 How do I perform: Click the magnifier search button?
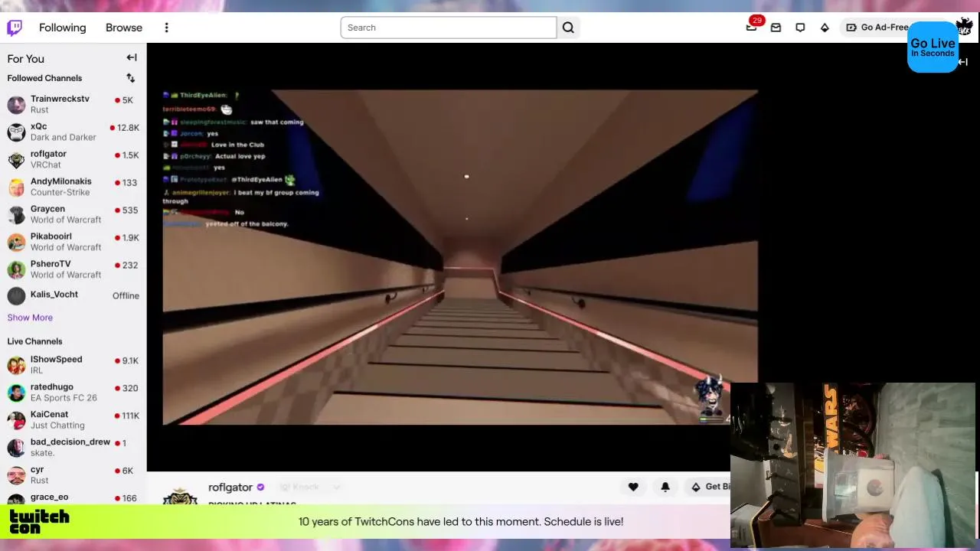(x=568, y=28)
